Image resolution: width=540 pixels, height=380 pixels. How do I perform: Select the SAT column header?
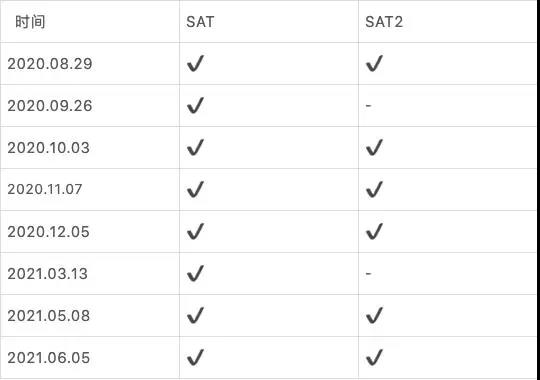[200, 22]
